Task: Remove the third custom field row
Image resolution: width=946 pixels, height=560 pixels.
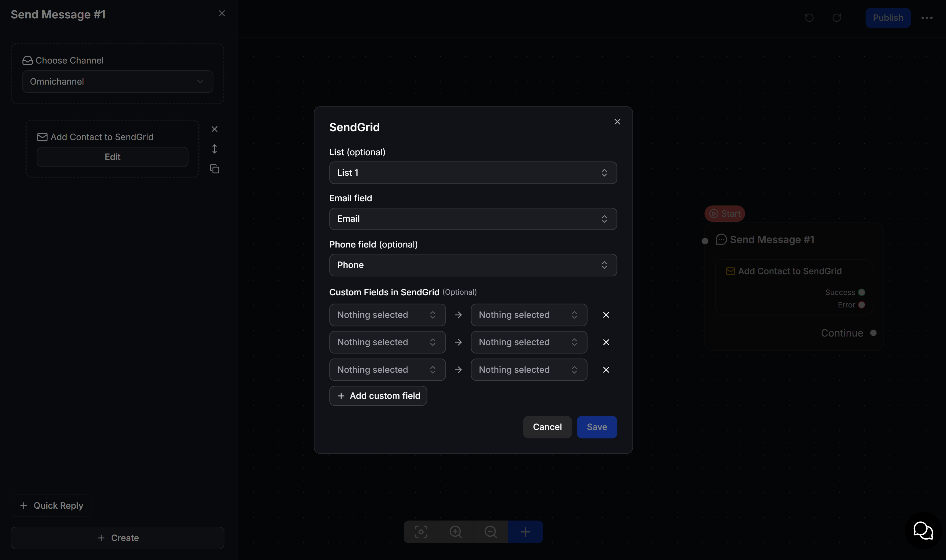Action: click(606, 370)
